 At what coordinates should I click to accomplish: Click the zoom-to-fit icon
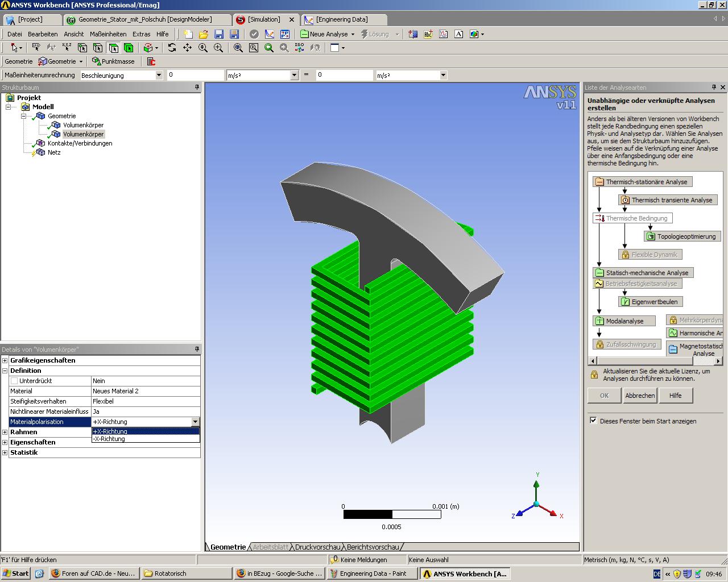click(x=238, y=48)
